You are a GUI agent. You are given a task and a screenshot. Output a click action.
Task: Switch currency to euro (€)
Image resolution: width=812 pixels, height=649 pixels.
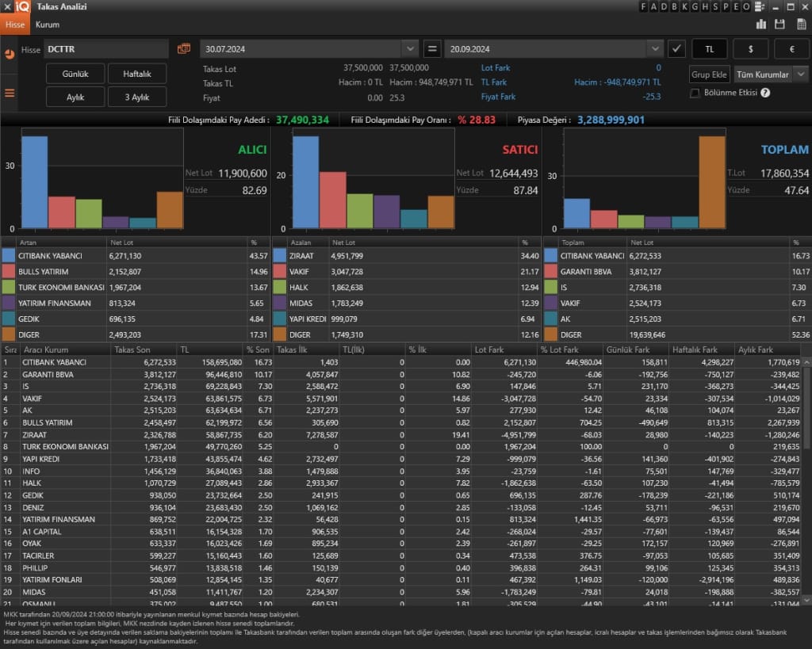click(792, 49)
